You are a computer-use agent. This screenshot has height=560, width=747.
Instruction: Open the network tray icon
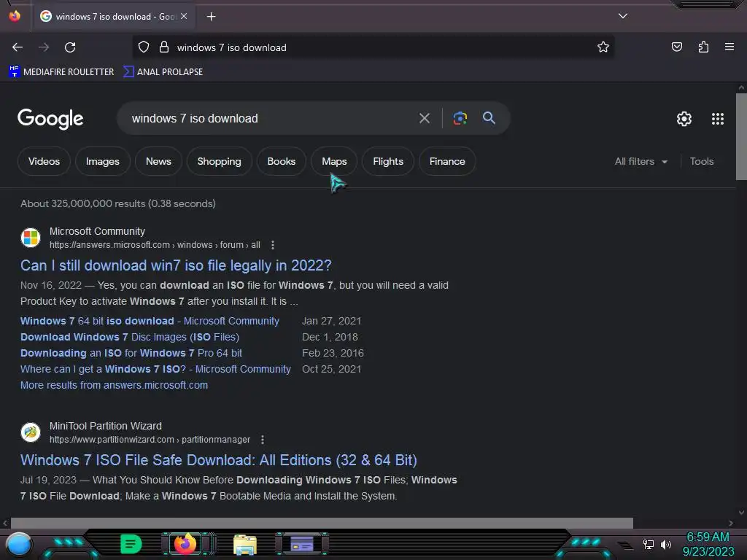coord(648,544)
